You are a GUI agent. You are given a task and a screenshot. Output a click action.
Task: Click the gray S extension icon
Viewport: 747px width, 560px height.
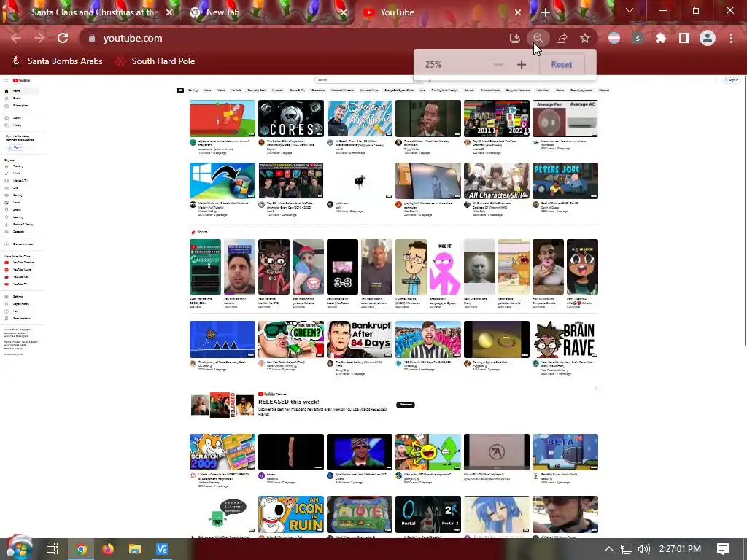pyautogui.click(x=638, y=38)
